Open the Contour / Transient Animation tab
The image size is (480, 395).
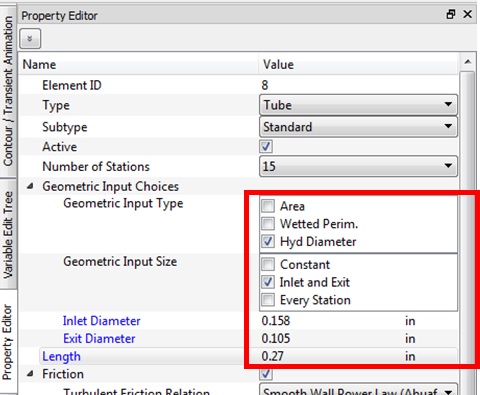tap(7, 91)
